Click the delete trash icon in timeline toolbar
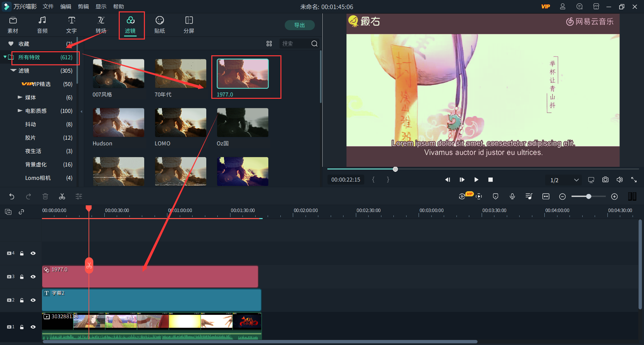The image size is (644, 345). click(45, 197)
